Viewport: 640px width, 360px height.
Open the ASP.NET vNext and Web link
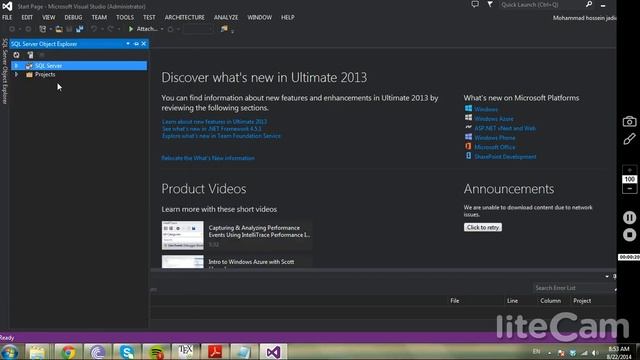[505, 128]
